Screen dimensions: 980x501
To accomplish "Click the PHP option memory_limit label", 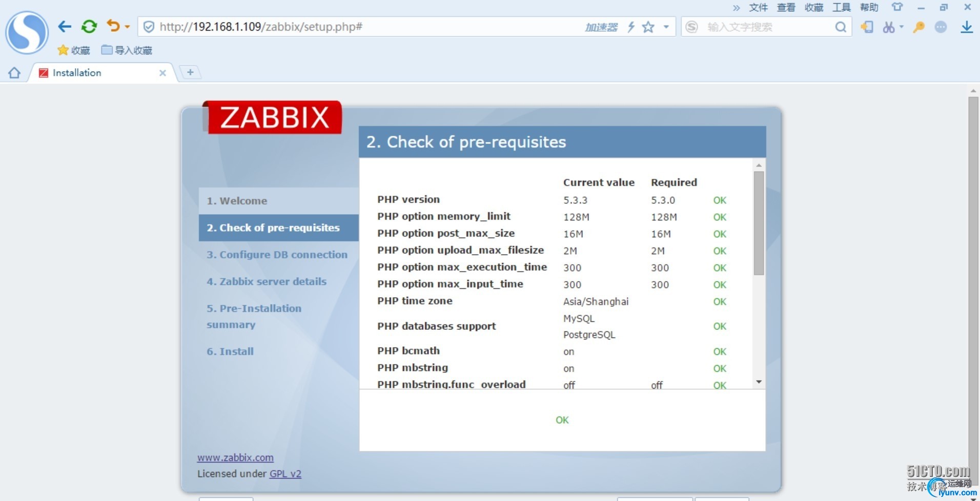I will tap(444, 216).
